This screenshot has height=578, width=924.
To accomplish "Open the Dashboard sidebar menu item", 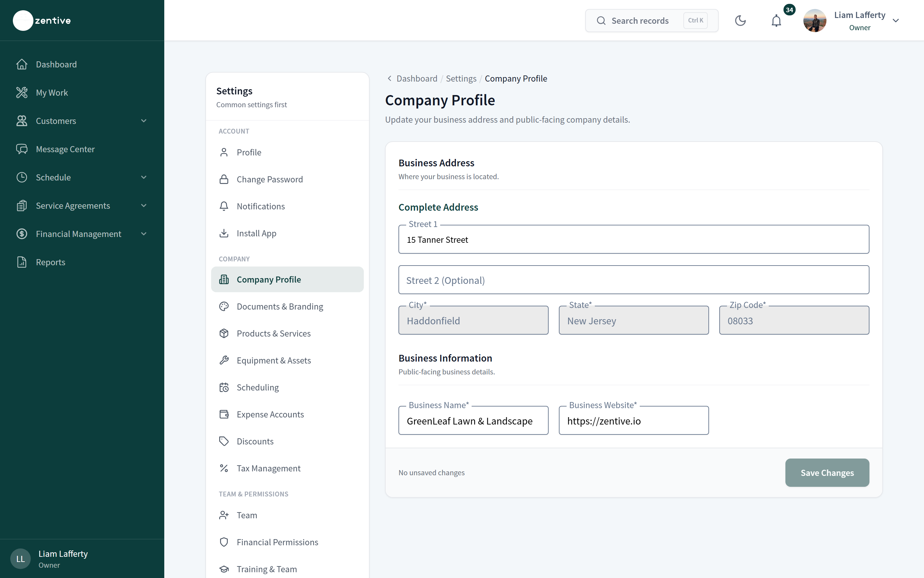I will coord(82,64).
